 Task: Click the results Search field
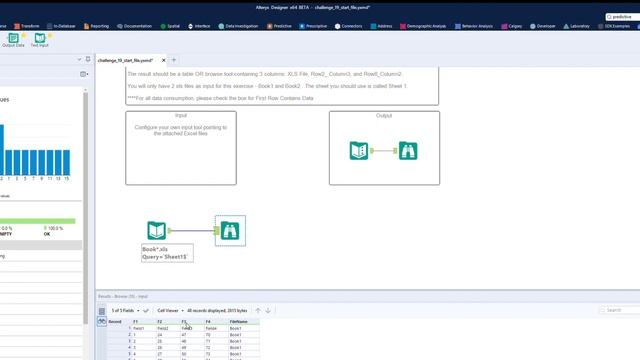[x=620, y=310]
